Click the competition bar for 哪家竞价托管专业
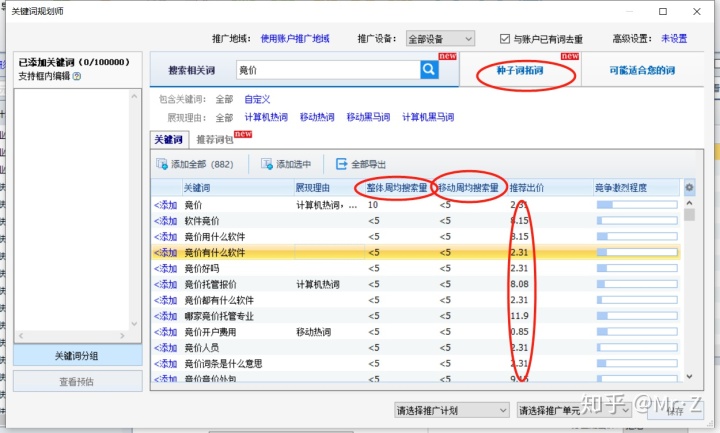The width and height of the screenshot is (720, 433). point(637,316)
